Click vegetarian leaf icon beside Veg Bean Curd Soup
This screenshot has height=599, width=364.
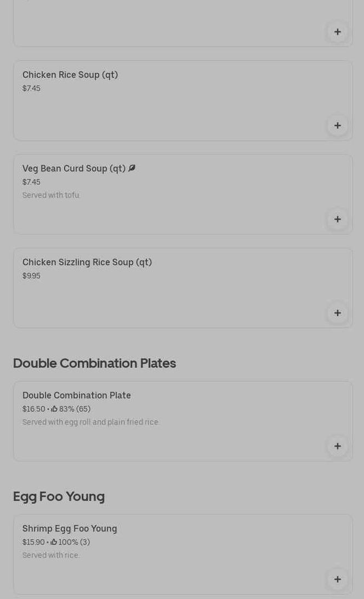pos(132,168)
